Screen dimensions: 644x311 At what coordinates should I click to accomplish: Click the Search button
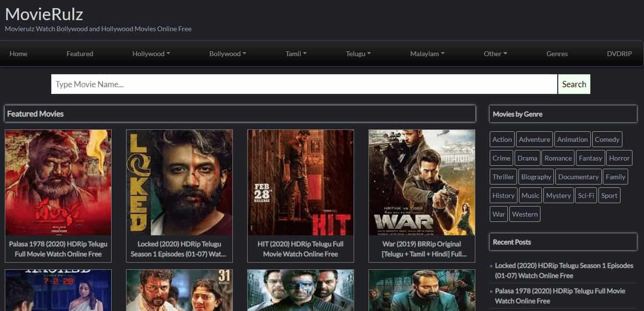coord(574,84)
